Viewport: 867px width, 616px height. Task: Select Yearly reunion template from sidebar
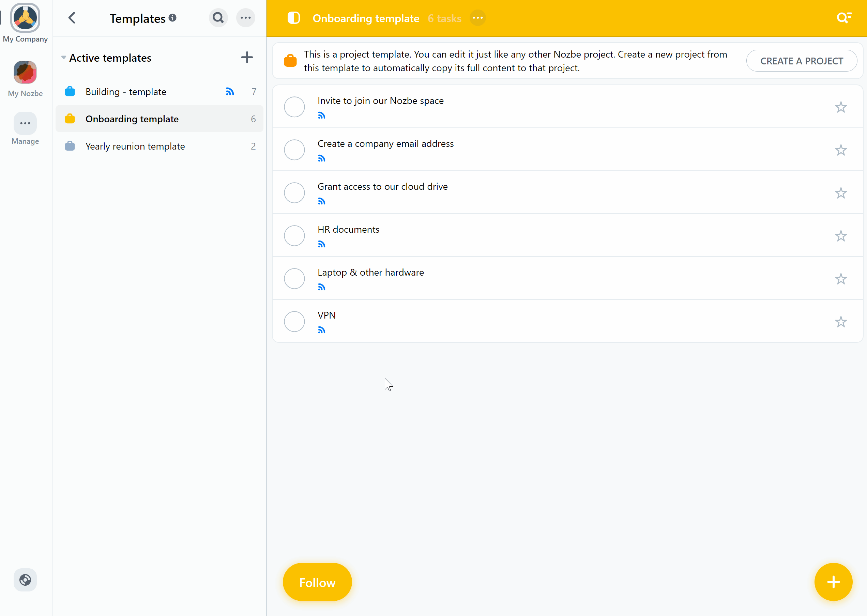135,146
